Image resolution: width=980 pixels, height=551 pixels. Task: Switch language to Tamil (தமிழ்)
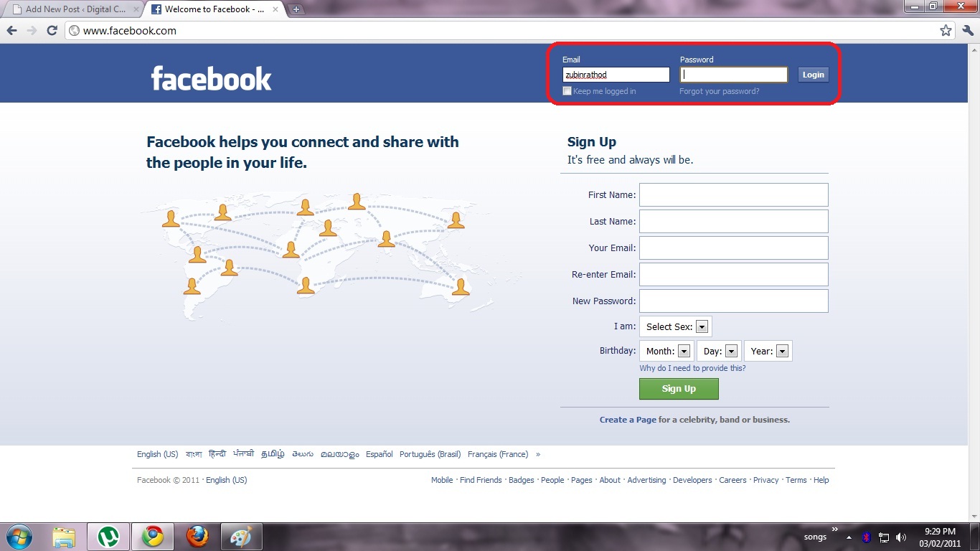coord(273,454)
